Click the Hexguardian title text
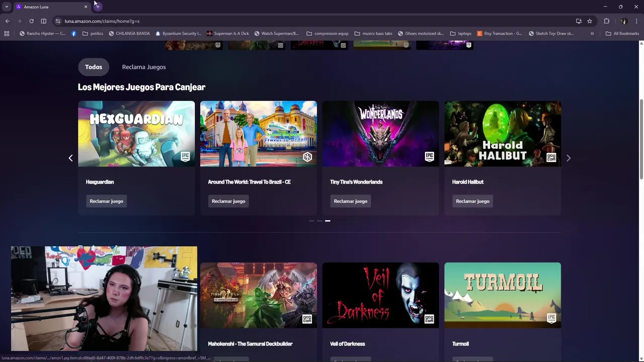 [x=100, y=182]
